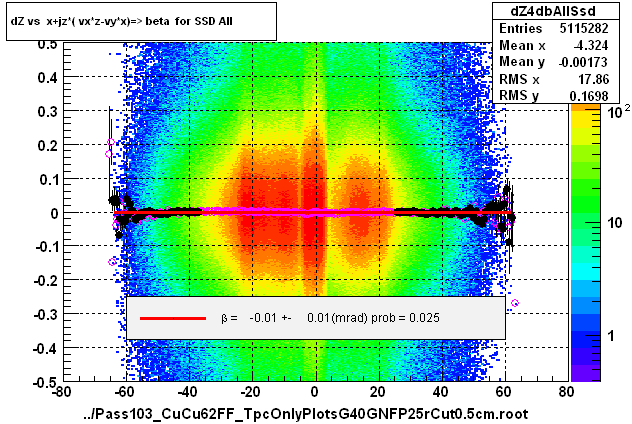Click palette axis label 1
632x424 pixels.
(x=611, y=336)
